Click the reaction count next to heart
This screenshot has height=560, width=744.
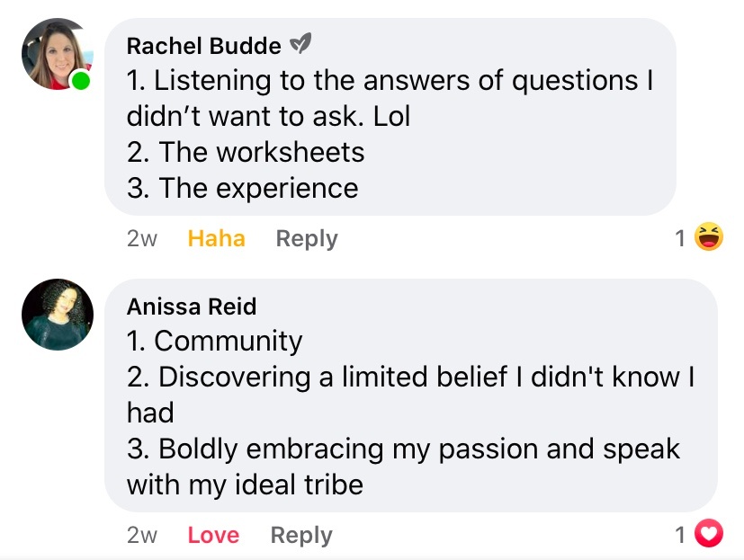[x=680, y=536]
